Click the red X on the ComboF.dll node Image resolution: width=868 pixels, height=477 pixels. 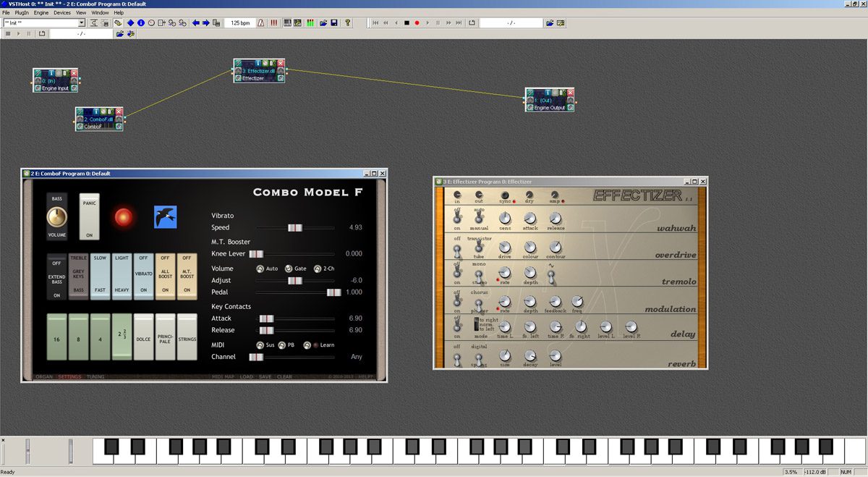tap(119, 111)
